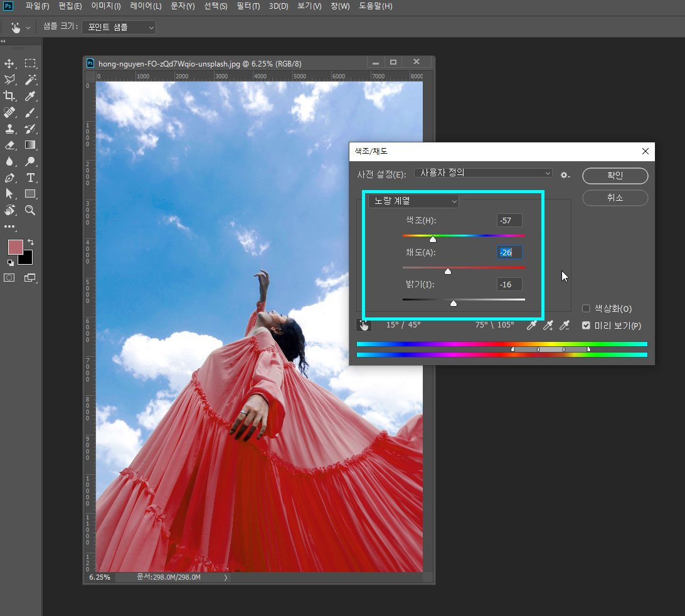Focus the lightness value field -16

point(509,284)
